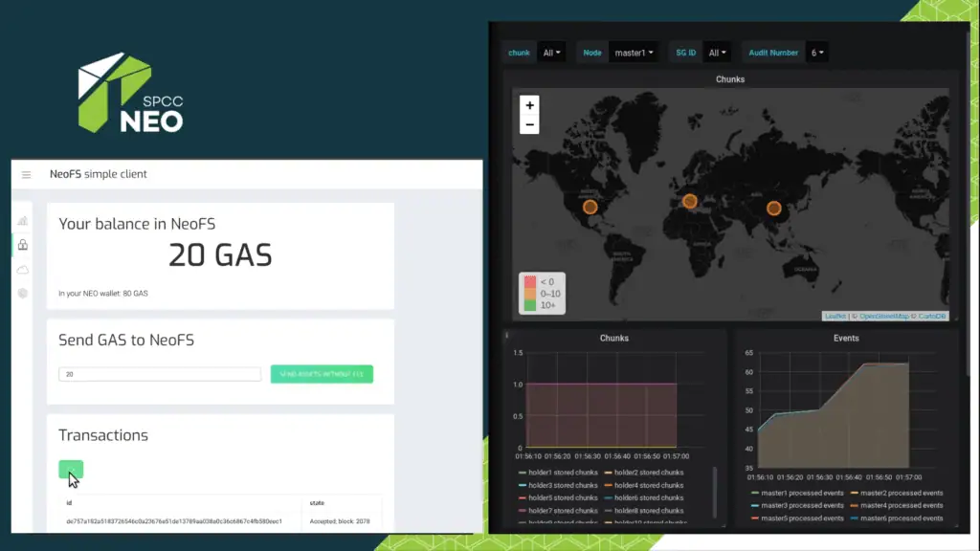This screenshot has height=551, width=980.
Task: Click the transaction ID starting with de757a
Action: (174, 521)
